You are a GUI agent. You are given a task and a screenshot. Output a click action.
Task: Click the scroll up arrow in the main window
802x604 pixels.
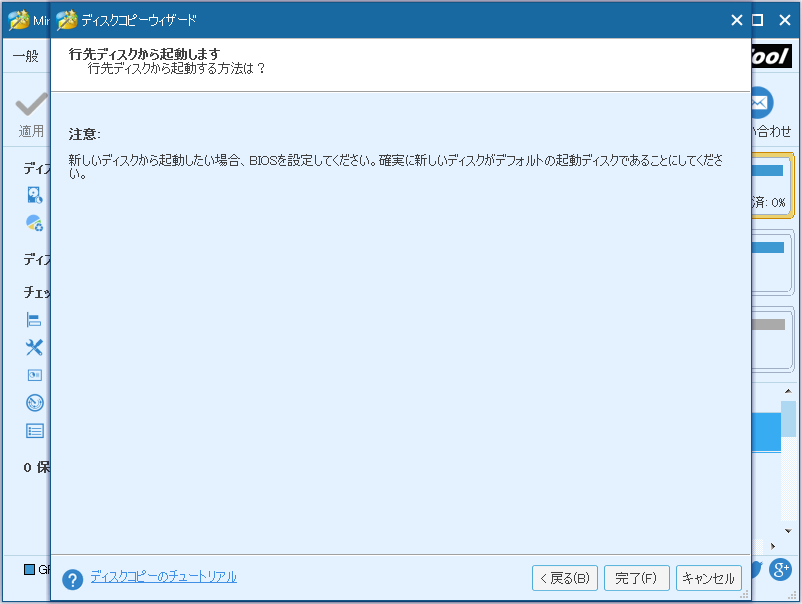(x=788, y=391)
